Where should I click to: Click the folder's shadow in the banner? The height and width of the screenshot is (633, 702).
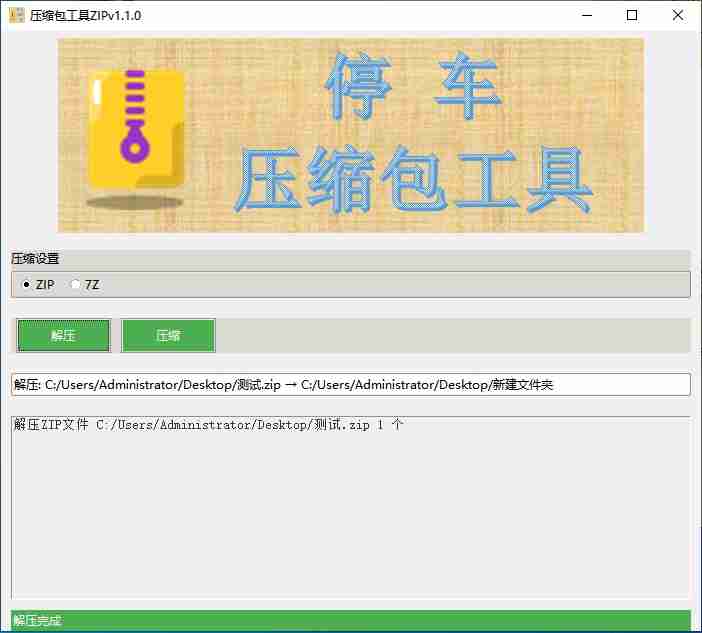(x=134, y=203)
